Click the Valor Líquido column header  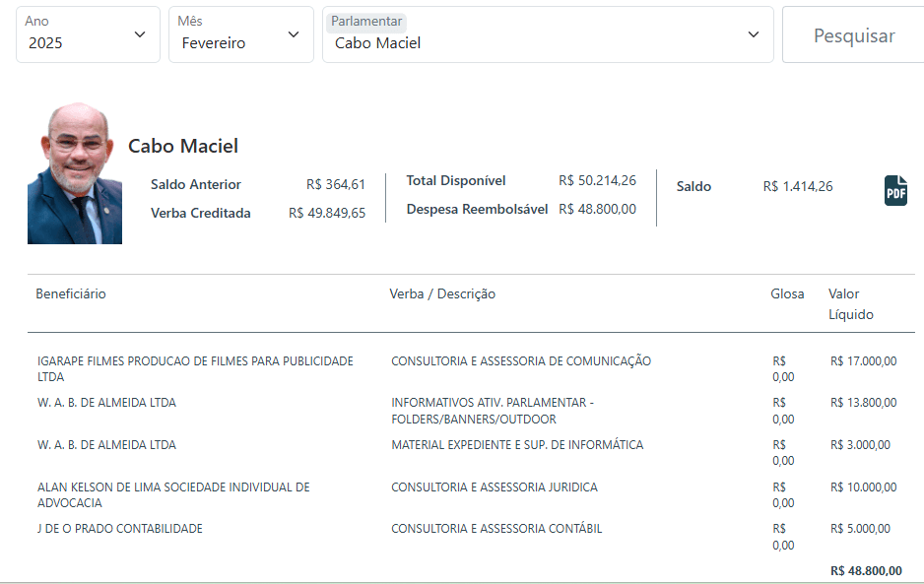pyautogui.click(x=850, y=303)
